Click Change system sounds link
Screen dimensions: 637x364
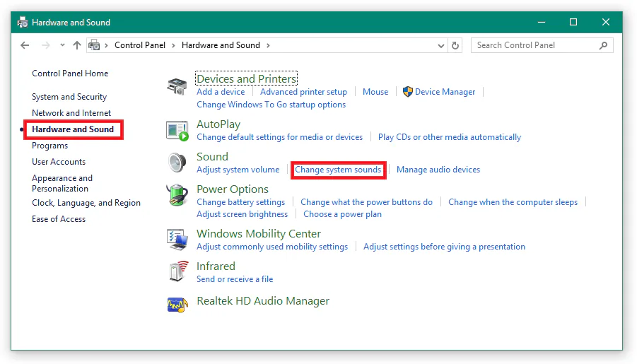click(338, 170)
